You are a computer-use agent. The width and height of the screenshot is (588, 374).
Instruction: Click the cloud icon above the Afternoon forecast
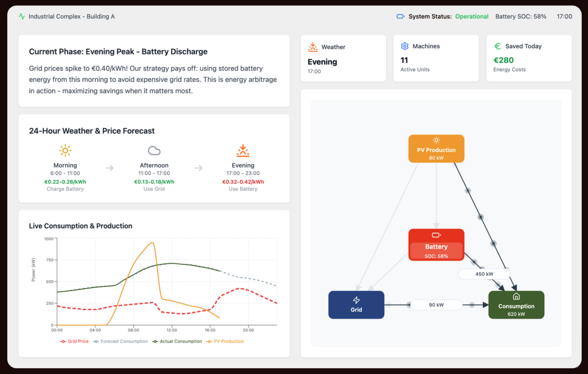[x=154, y=151]
